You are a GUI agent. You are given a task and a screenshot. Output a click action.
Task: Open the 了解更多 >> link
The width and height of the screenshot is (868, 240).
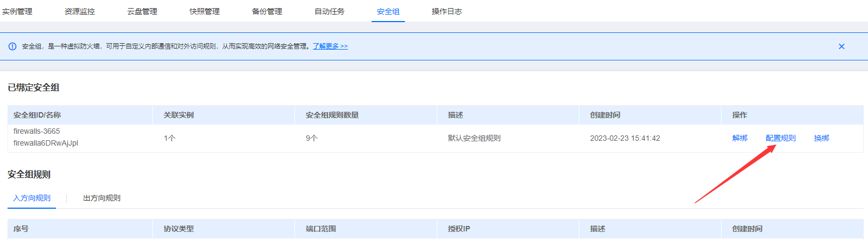tap(330, 46)
